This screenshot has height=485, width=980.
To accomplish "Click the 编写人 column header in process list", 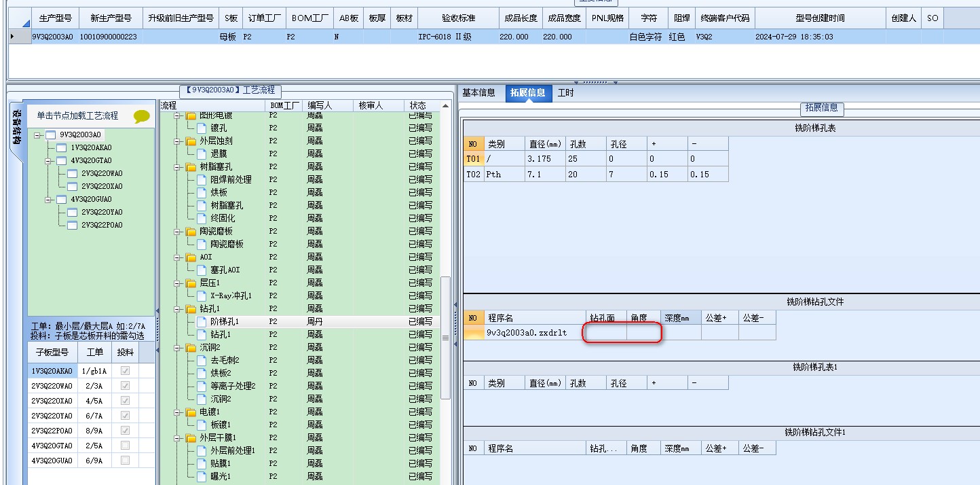I will 328,105.
